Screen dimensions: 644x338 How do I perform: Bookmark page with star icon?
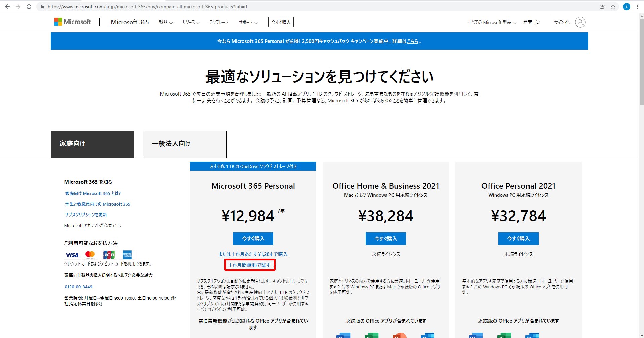(x=613, y=7)
